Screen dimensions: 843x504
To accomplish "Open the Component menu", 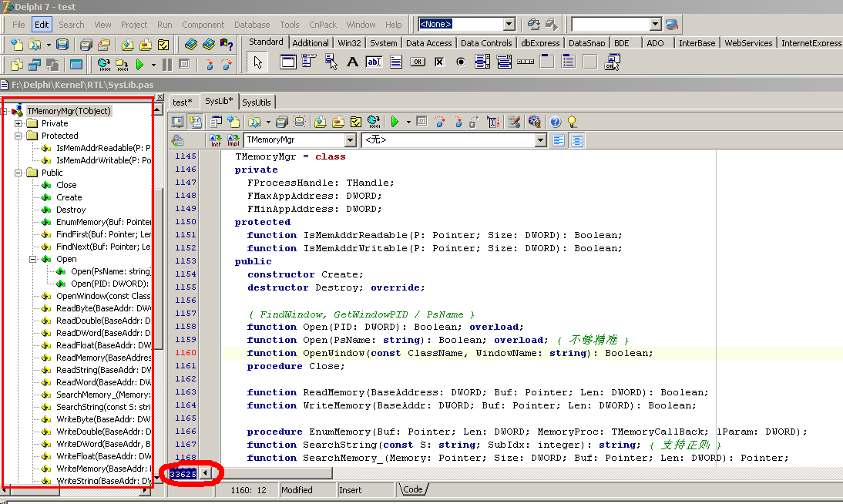I will pos(203,25).
